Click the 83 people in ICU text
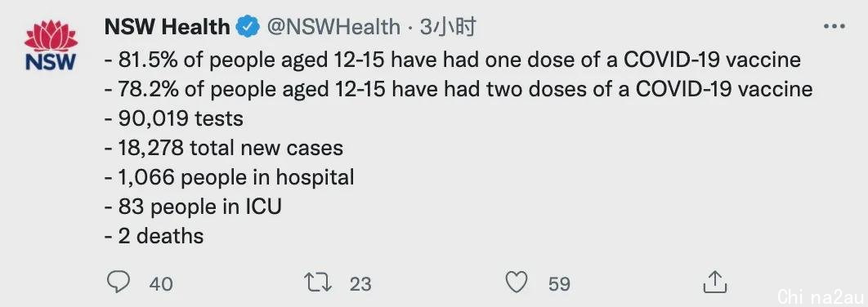The image size is (868, 307). tap(193, 207)
